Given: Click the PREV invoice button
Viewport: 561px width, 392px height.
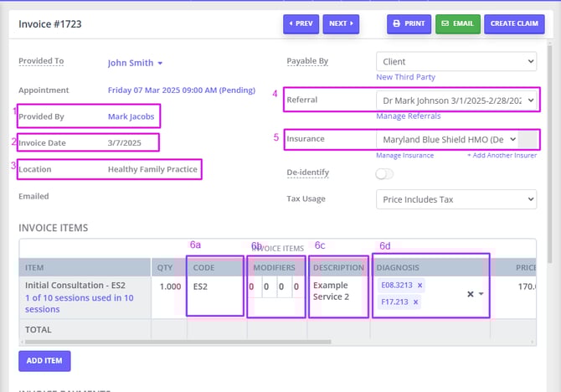Looking at the screenshot, I should pos(301,23).
